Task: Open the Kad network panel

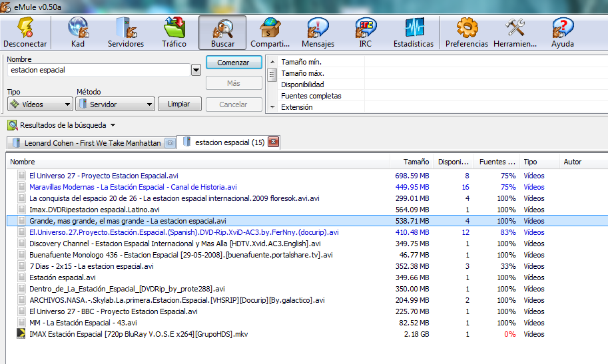Action: [x=78, y=33]
